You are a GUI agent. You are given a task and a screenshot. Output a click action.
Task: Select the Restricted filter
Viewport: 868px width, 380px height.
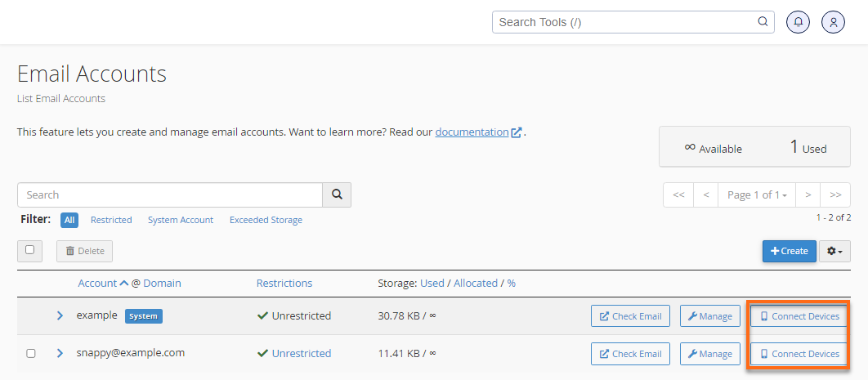coord(111,220)
